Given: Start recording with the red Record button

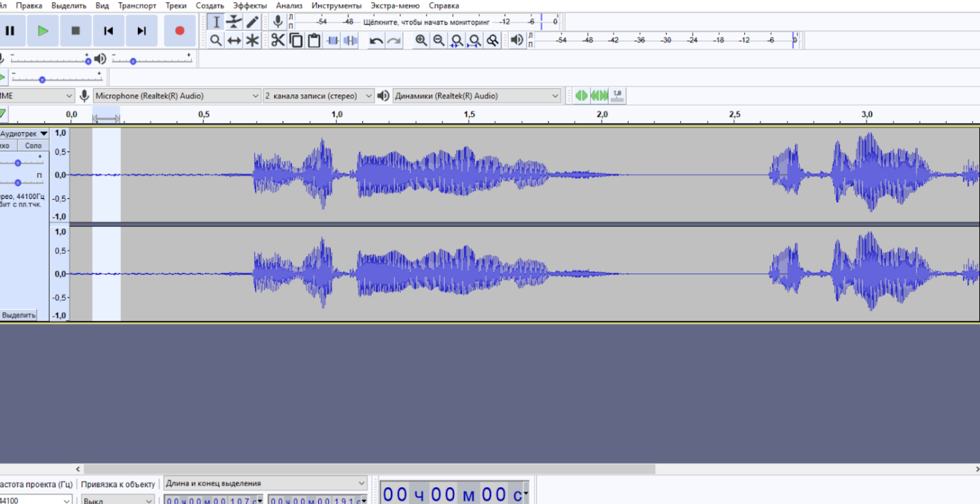Looking at the screenshot, I should pos(179,31).
